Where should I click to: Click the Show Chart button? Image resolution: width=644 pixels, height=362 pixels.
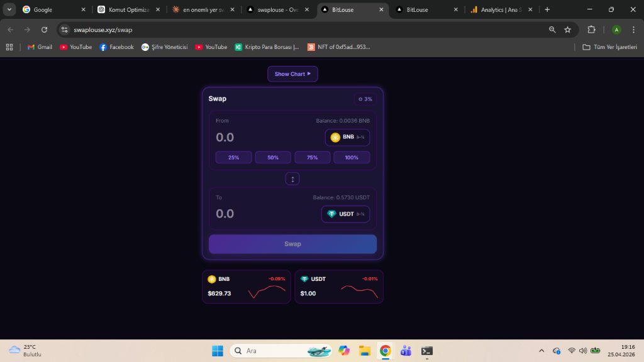coord(292,74)
